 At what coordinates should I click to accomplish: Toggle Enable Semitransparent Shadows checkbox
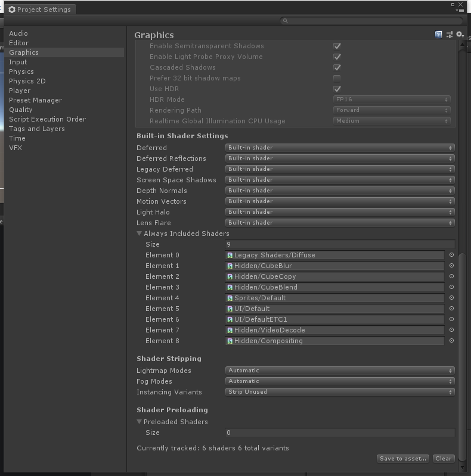pyautogui.click(x=337, y=46)
